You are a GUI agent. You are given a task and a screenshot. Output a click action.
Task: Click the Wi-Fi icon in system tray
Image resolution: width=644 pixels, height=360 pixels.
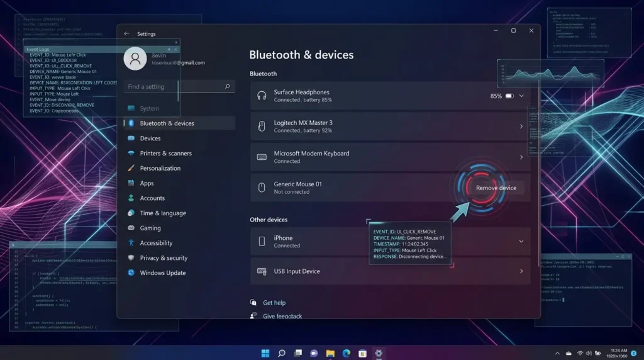(580, 353)
